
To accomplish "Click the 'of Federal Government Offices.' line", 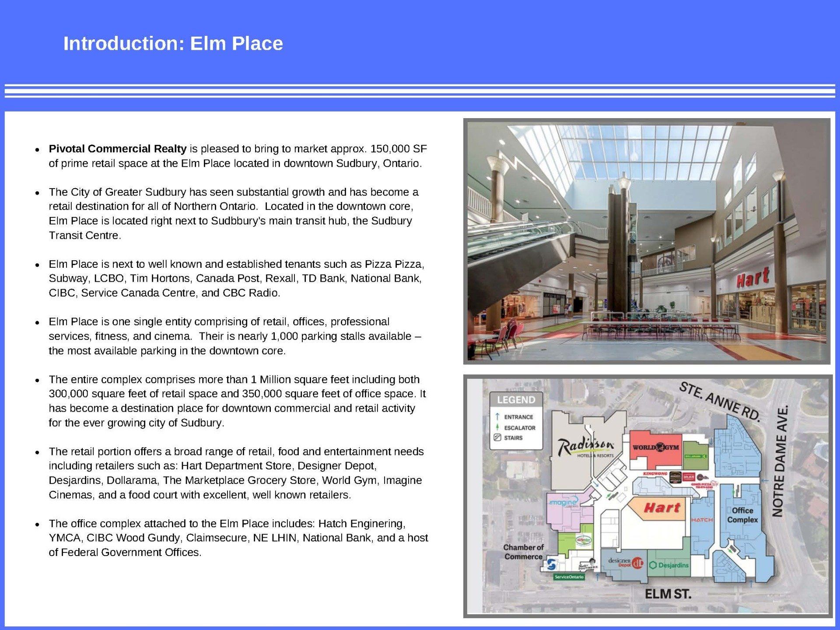I will 125,553.
